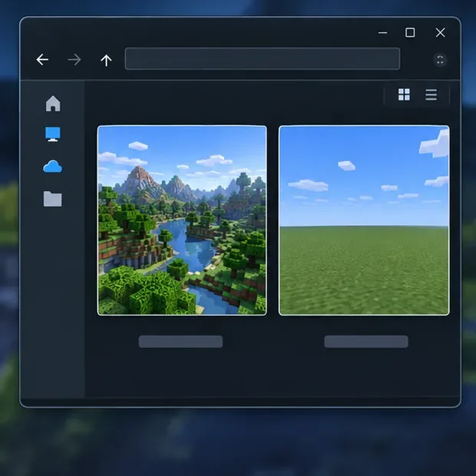The height and width of the screenshot is (476, 476).
Task: Maximize the file browser window
Action: tap(410, 32)
